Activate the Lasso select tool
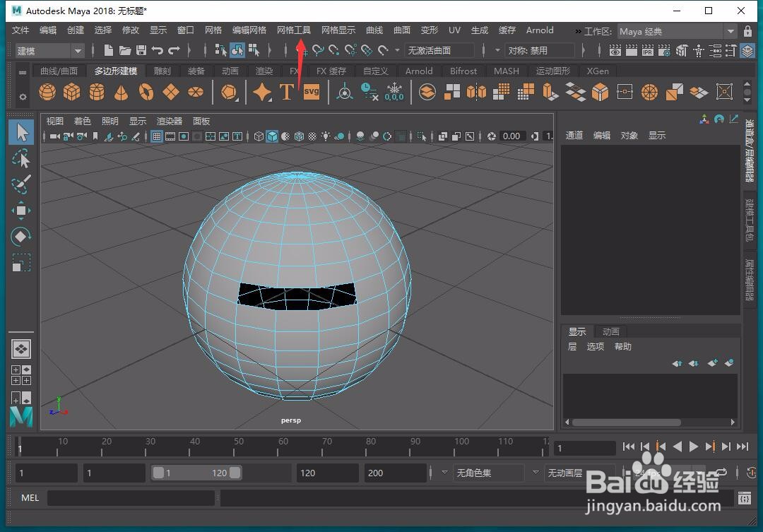This screenshot has height=532, width=763. click(x=21, y=158)
